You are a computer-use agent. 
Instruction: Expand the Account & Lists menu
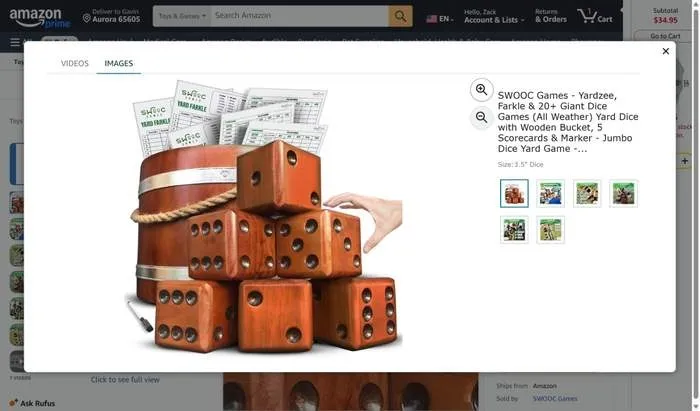493,16
